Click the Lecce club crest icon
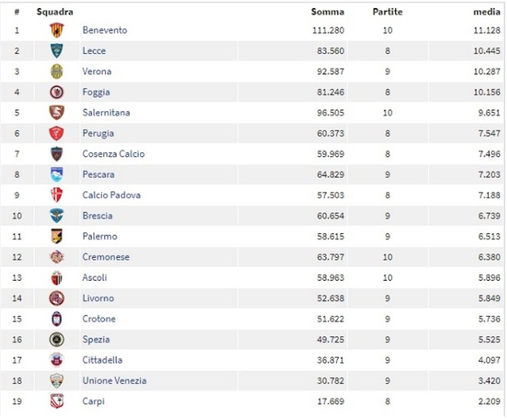This screenshot has height=420, width=507. [x=57, y=51]
